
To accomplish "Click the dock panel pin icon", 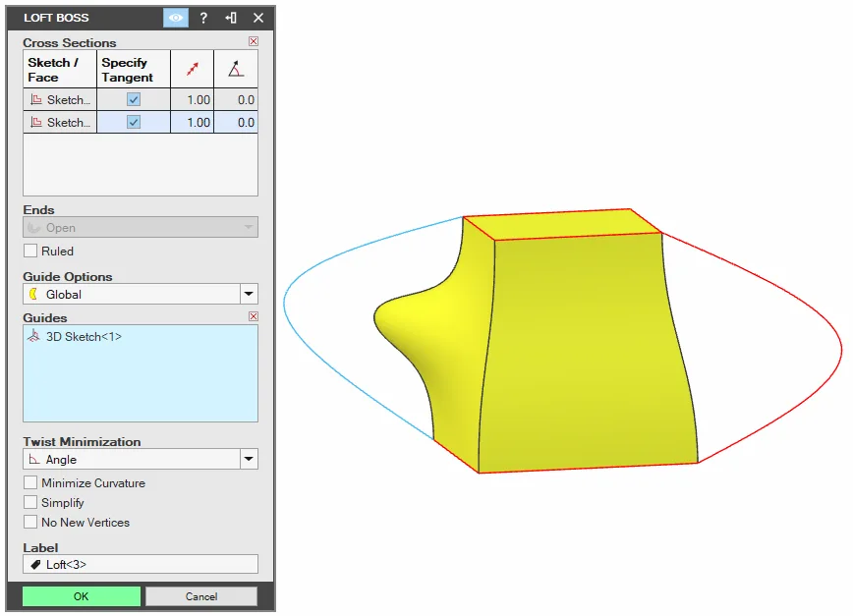I will pos(231,18).
